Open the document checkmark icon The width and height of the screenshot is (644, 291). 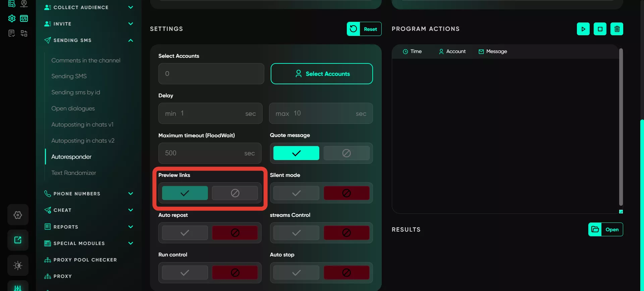click(x=12, y=33)
